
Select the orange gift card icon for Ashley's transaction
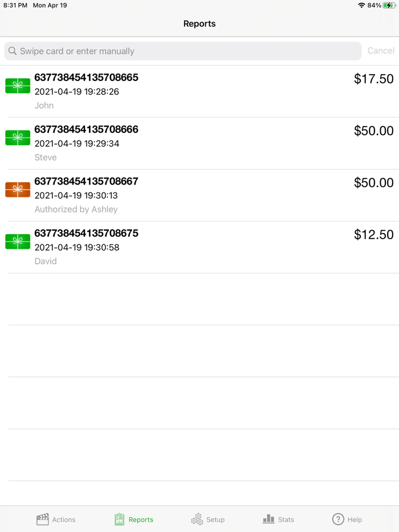point(17,190)
